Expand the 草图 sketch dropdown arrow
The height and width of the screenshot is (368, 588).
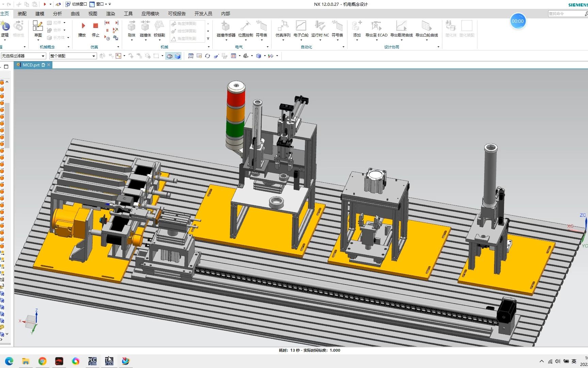point(38,40)
